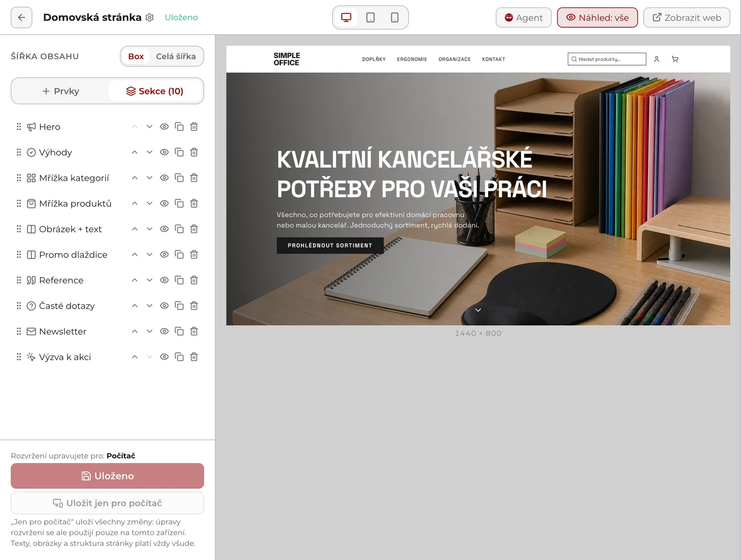741x560 pixels.
Task: Delete the Newsletter section
Action: (194, 331)
